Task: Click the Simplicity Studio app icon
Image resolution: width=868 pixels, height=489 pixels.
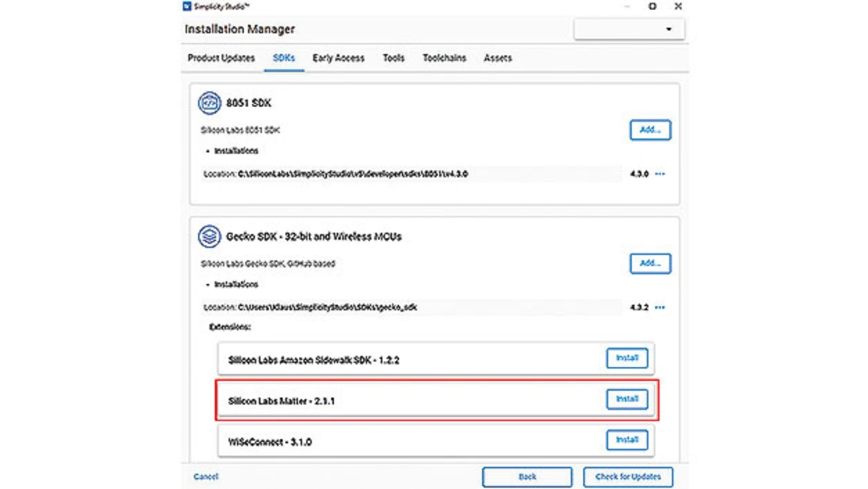Action: click(x=188, y=7)
